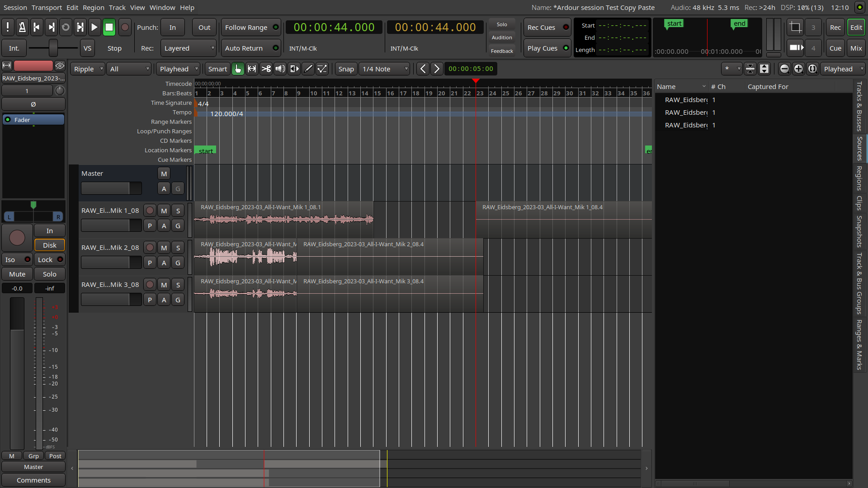This screenshot has height=488, width=868.
Task: Toggle Auto Return option
Action: coord(251,48)
